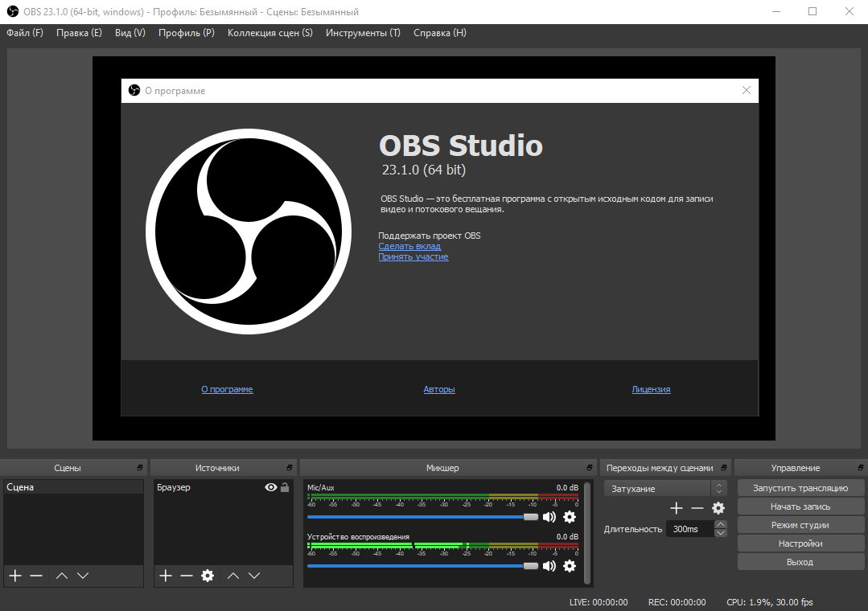Open the Файл (F) menu
This screenshot has height=611, width=868.
coord(25,33)
